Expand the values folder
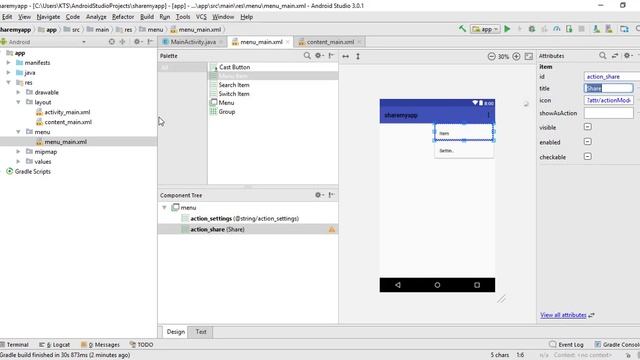This screenshot has width=640, height=360. point(18,161)
